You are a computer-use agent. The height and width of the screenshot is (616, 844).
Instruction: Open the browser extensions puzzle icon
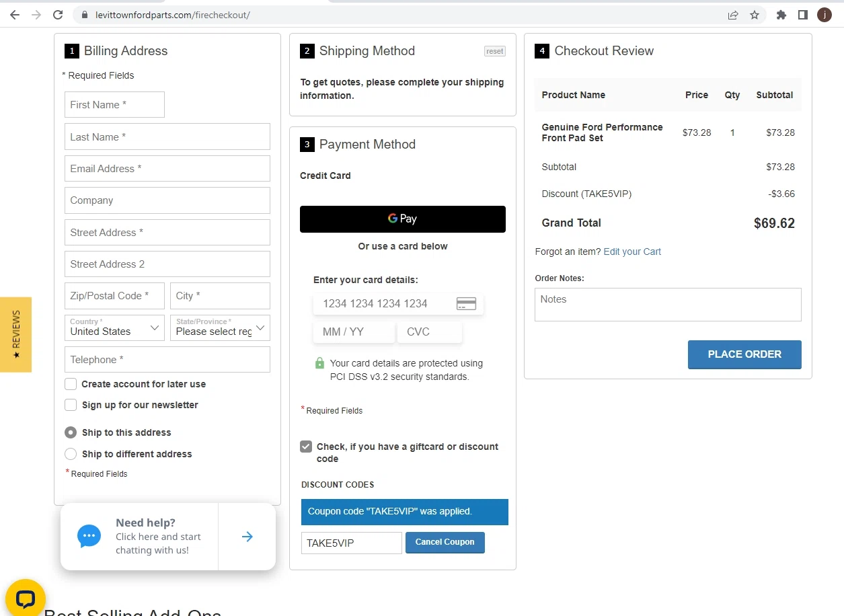point(781,15)
